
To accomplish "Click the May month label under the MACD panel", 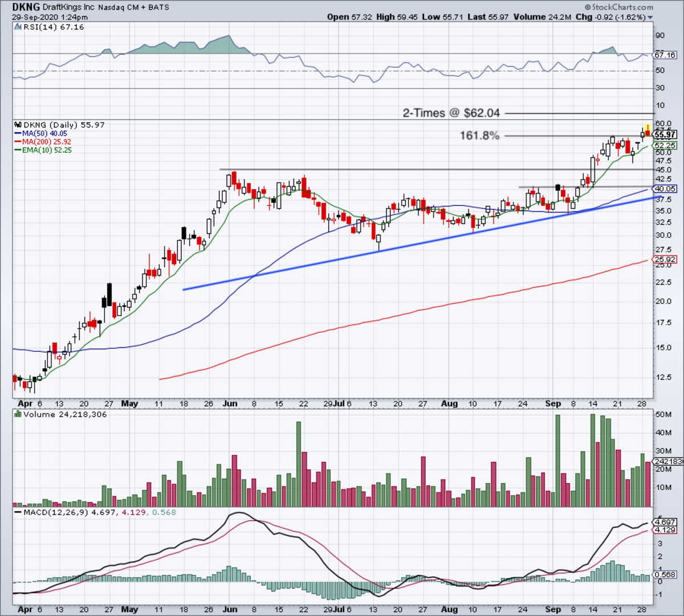I will 129,609.
